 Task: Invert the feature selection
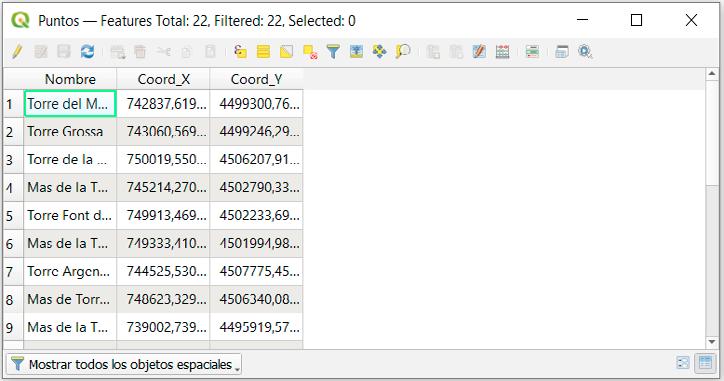tap(286, 51)
